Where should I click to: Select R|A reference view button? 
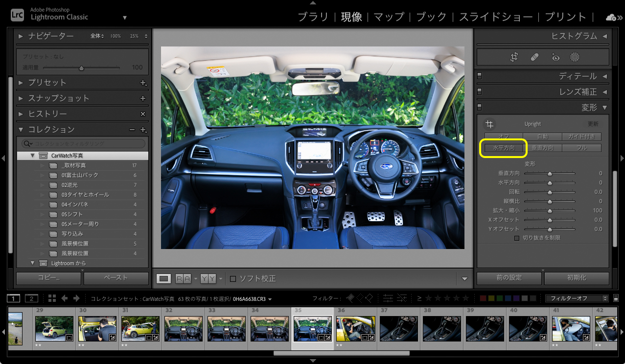184,278
